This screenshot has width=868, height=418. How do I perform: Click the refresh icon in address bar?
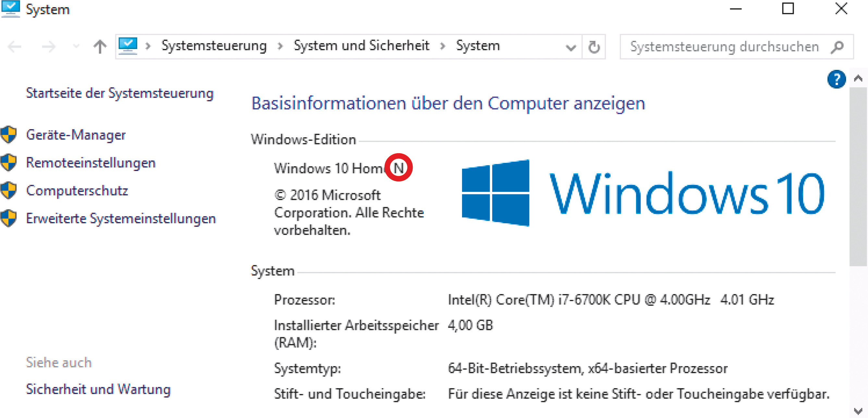(x=594, y=47)
